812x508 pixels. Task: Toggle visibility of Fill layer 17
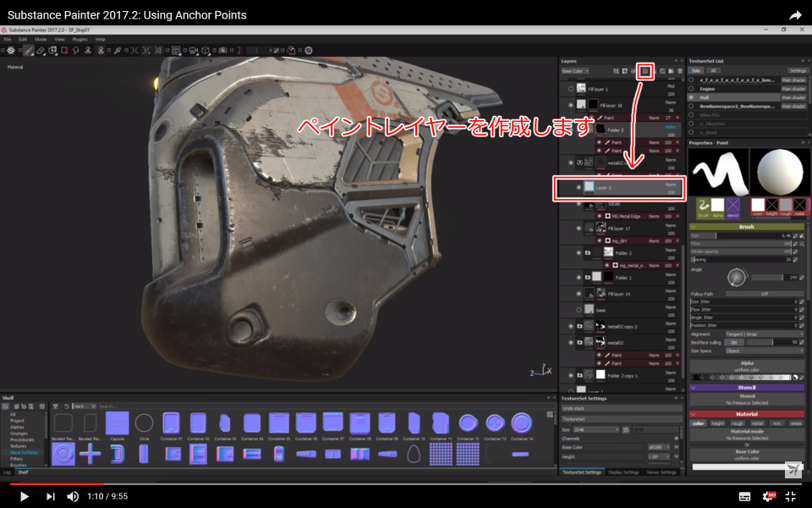(x=579, y=228)
